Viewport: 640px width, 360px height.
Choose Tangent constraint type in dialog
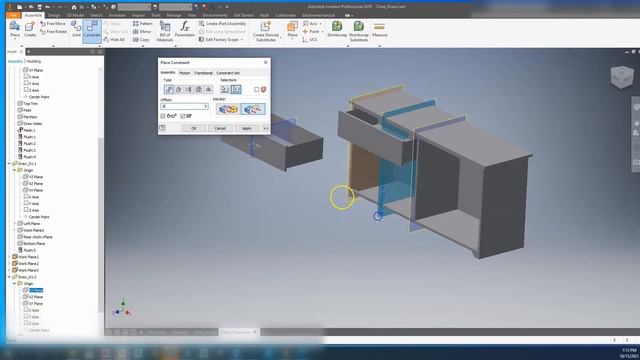click(189, 89)
